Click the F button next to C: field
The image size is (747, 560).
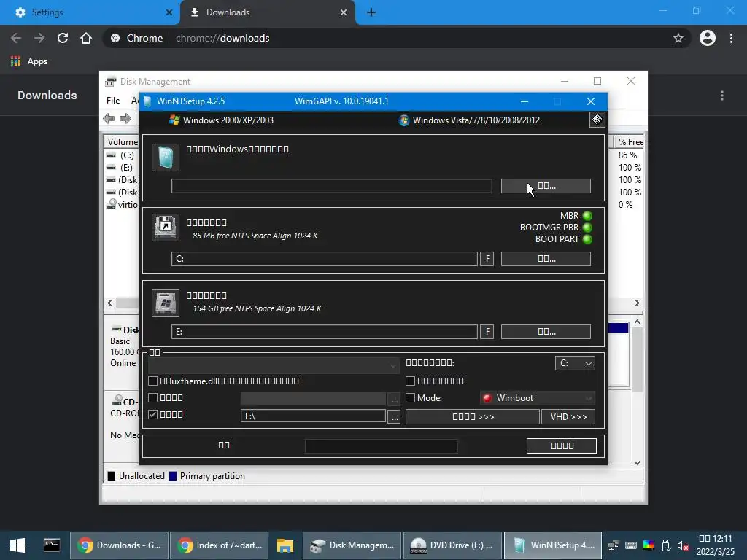pyautogui.click(x=487, y=259)
